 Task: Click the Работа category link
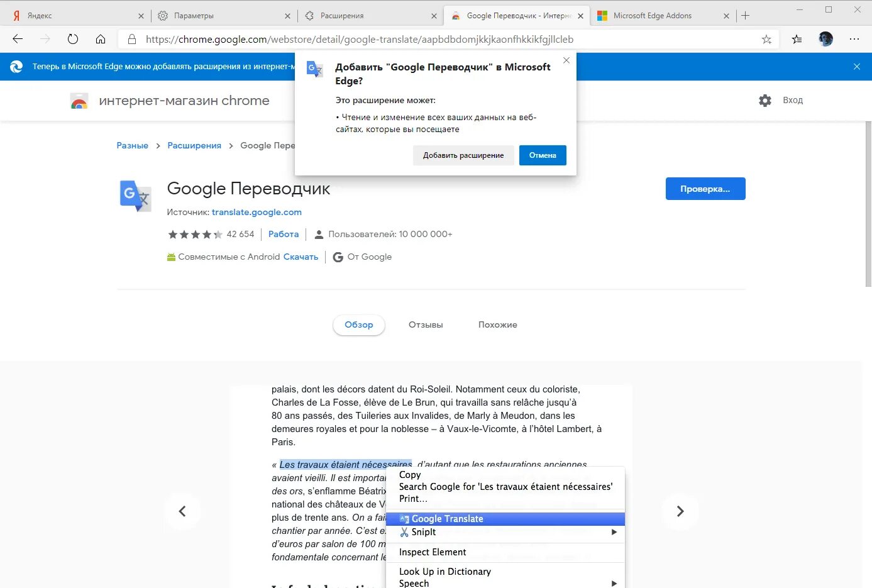[284, 235]
